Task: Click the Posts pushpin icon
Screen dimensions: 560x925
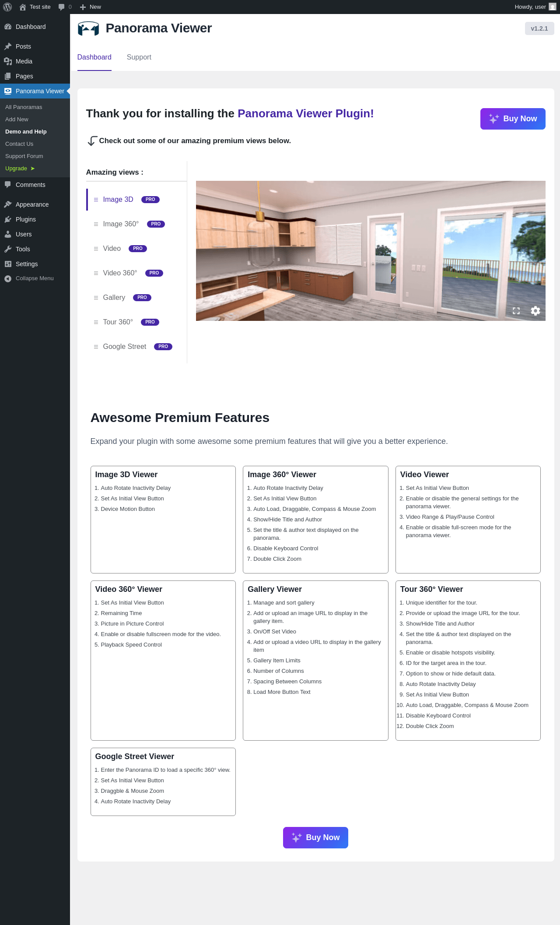Action: point(8,46)
